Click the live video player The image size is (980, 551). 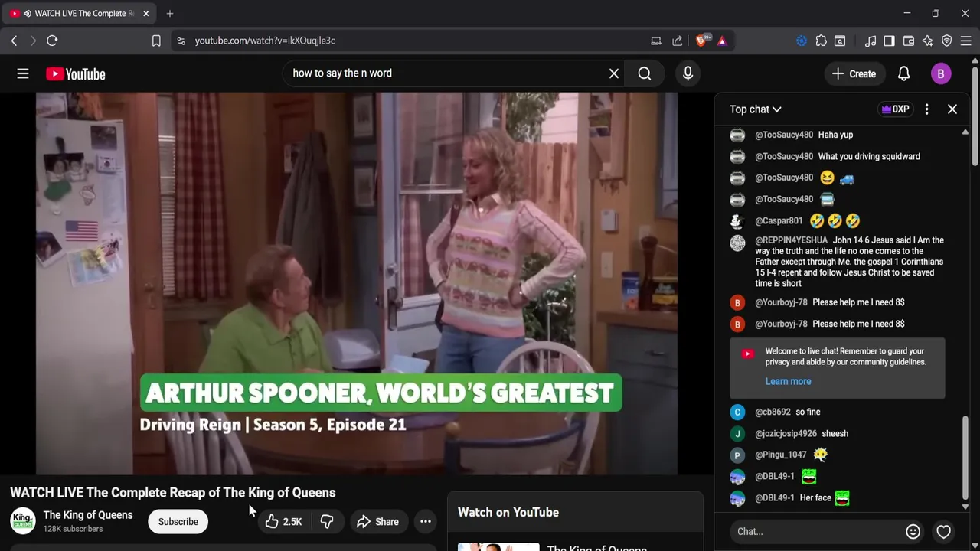point(357,284)
